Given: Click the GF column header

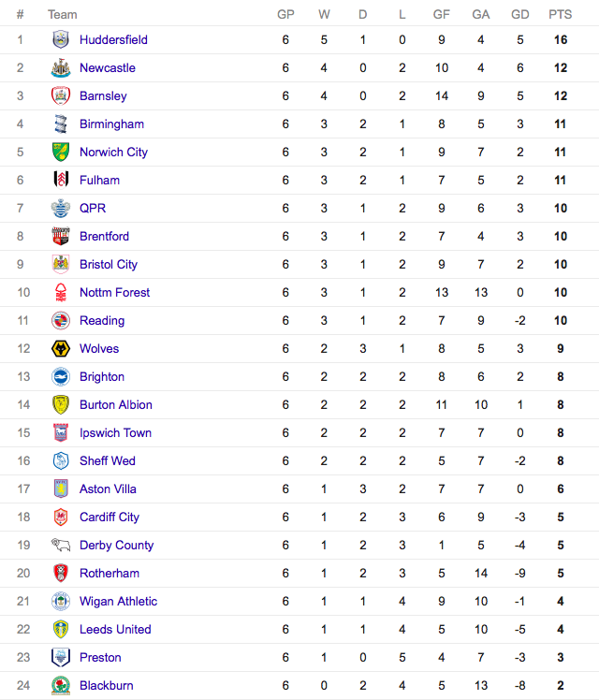Looking at the screenshot, I should coord(442,15).
